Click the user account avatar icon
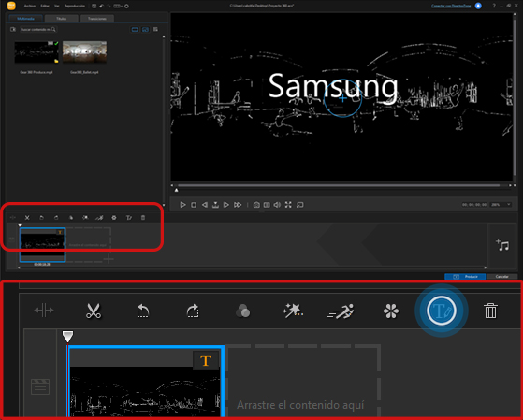 tap(478, 6)
